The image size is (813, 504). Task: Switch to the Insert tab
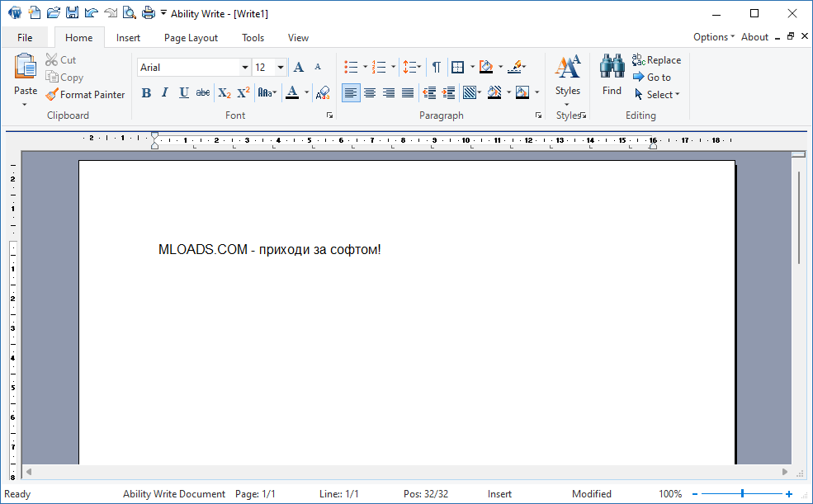click(128, 37)
